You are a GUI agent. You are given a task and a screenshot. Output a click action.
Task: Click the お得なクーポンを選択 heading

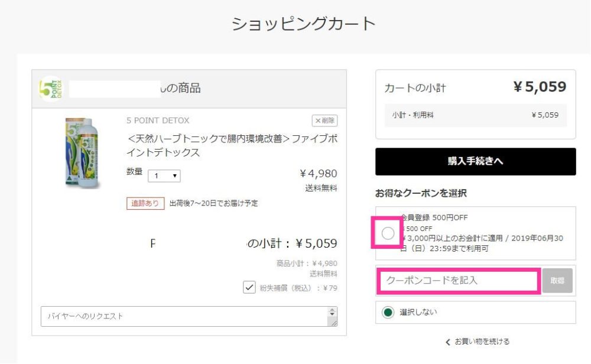tap(421, 193)
